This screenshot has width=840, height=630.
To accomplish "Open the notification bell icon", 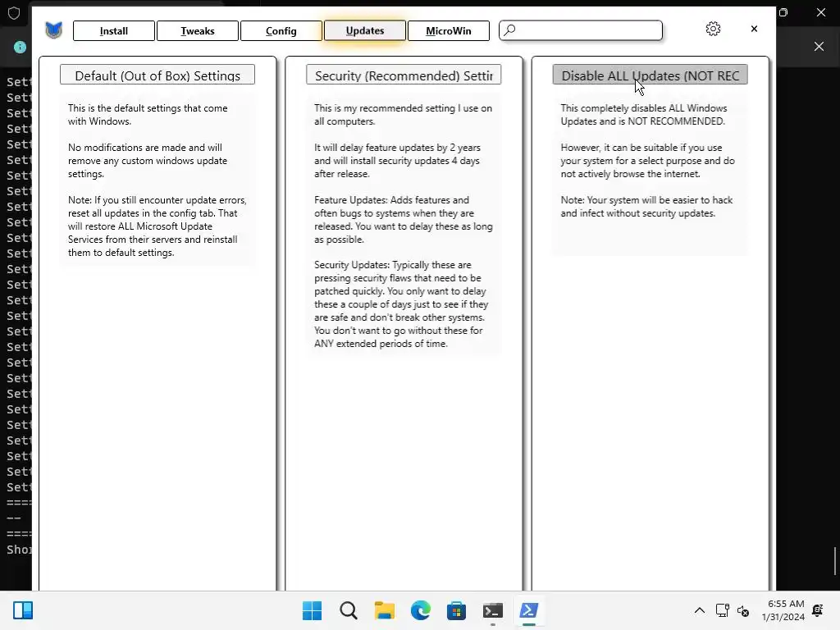I will point(818,610).
